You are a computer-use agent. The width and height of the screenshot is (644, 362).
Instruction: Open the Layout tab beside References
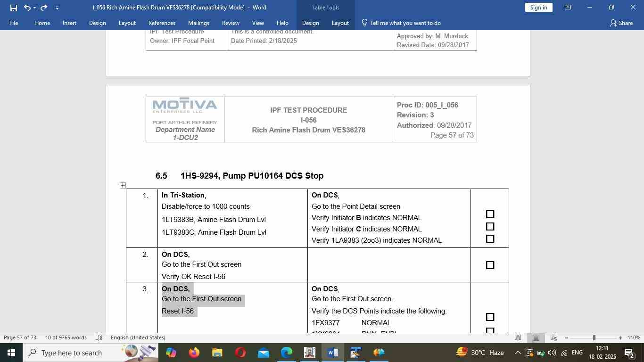coord(127,23)
